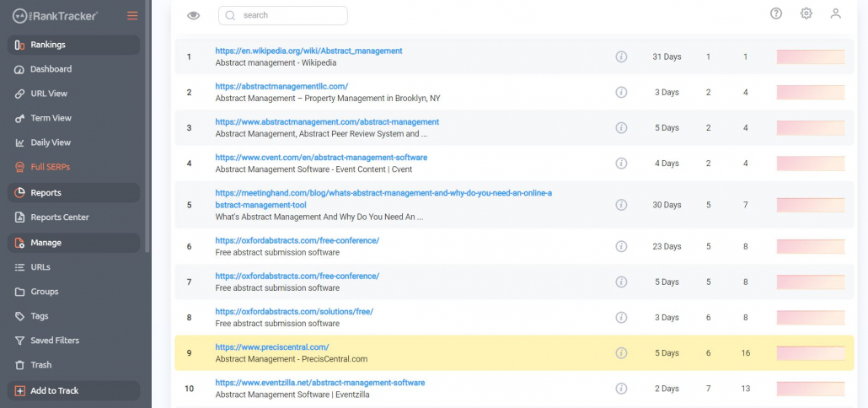Click the trend bar for Eventzilla row
This screenshot has width=868, height=408.
point(811,389)
